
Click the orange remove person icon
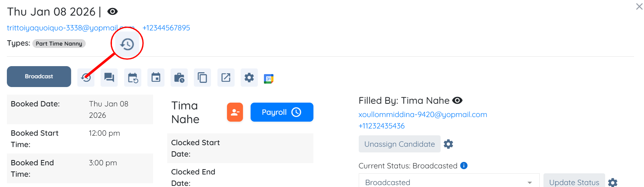pyautogui.click(x=235, y=112)
